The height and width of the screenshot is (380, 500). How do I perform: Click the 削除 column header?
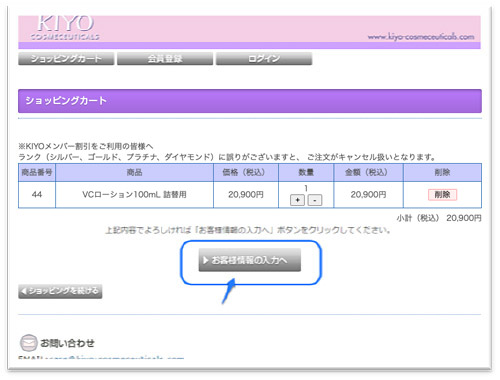pos(442,172)
